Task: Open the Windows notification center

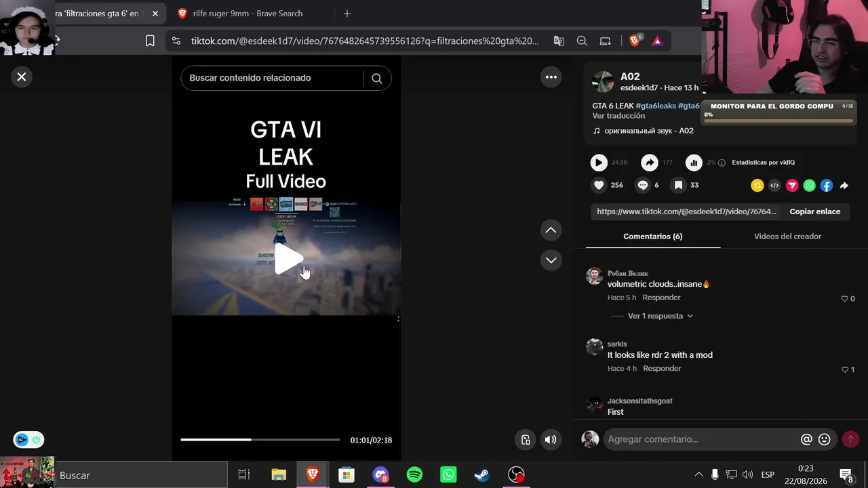Action: tap(846, 475)
